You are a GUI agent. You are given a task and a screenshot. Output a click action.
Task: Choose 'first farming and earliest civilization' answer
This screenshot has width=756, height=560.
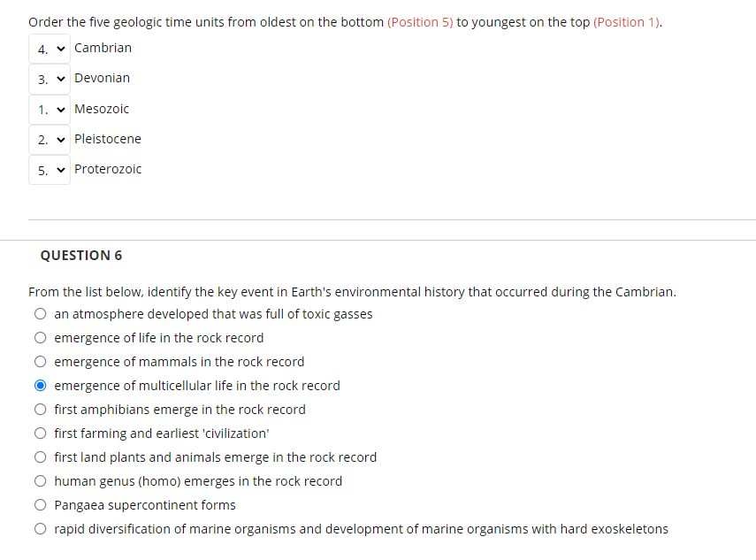(41, 433)
